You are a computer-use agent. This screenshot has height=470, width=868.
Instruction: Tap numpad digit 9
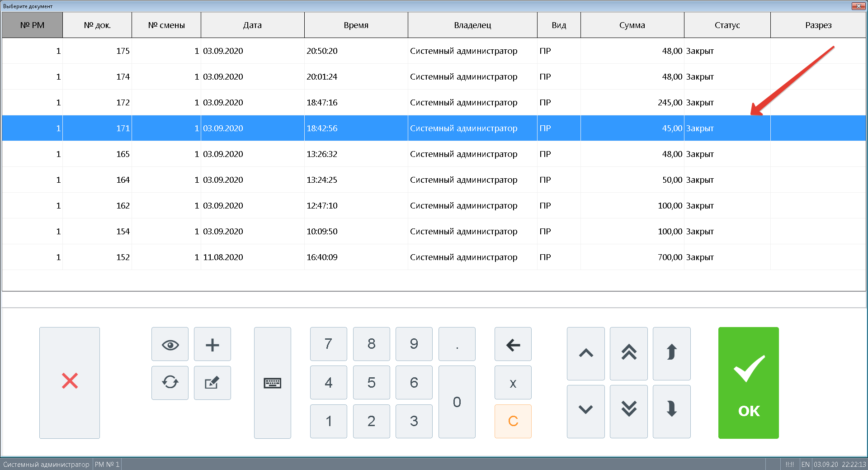(x=414, y=344)
